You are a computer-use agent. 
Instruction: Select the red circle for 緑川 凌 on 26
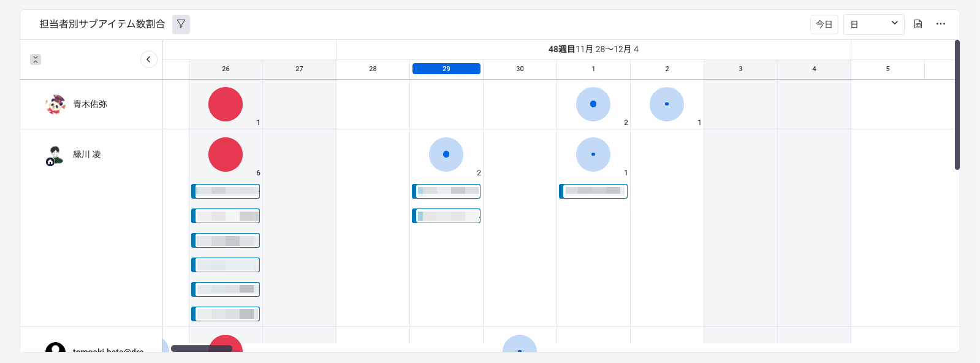[x=226, y=155]
